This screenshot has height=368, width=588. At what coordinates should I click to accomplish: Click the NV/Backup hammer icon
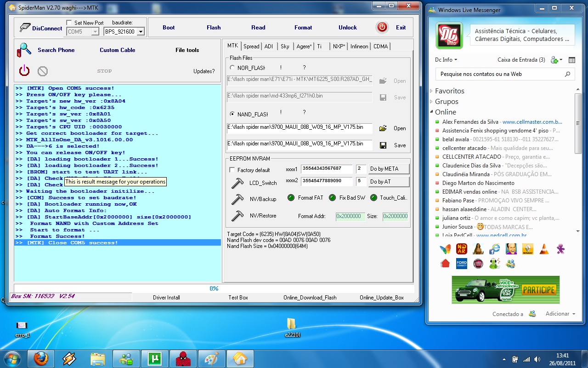237,199
